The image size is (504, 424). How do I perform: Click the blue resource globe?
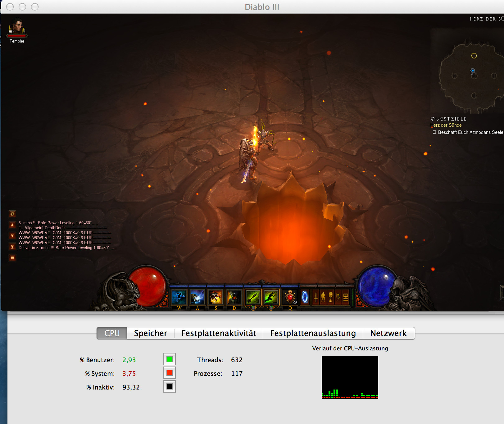pyautogui.click(x=377, y=286)
